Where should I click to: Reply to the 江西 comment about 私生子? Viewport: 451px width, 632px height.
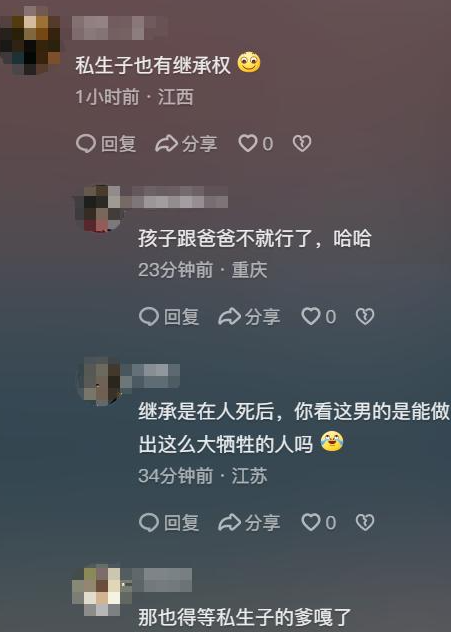[106, 143]
